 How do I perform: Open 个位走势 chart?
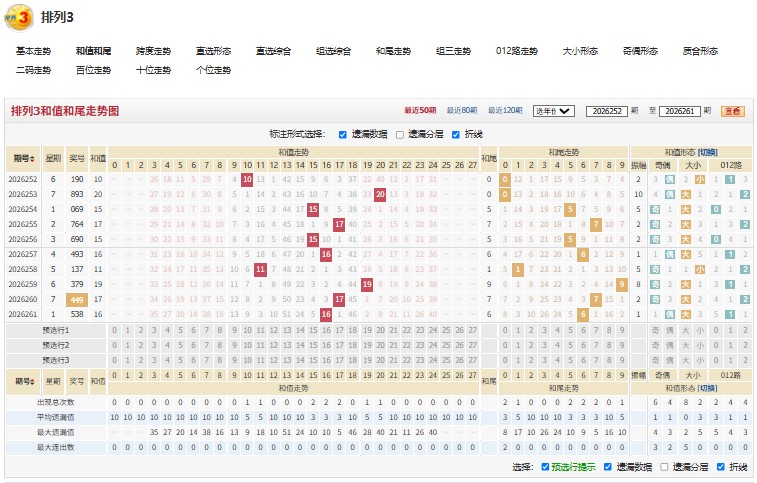(x=213, y=70)
